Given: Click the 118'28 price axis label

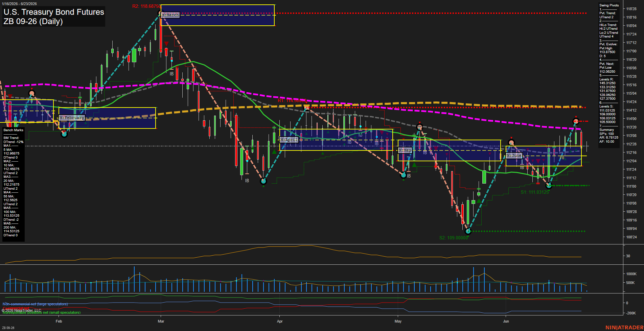Looking at the screenshot, I should pyautogui.click(x=631, y=9).
